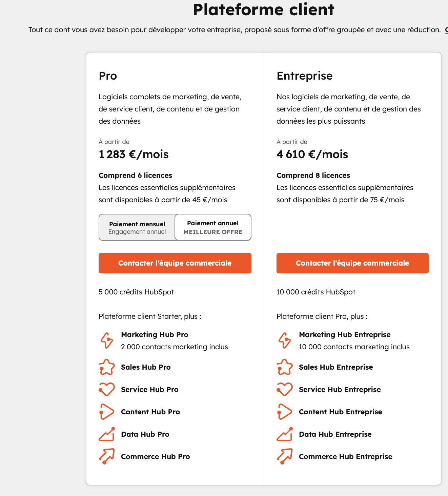Select the Entreprise plan heading
448x496 pixels.
305,76
